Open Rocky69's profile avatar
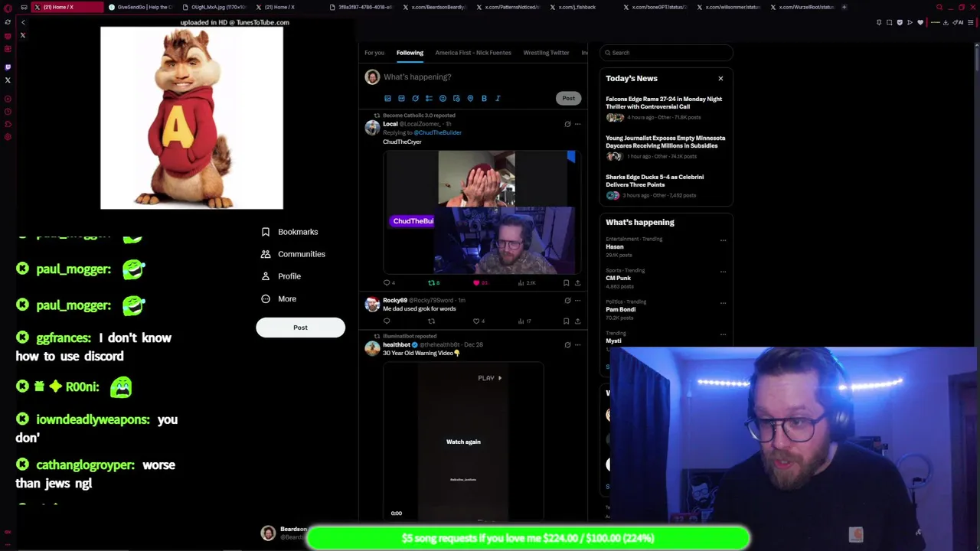This screenshot has width=980, height=551. point(372,305)
